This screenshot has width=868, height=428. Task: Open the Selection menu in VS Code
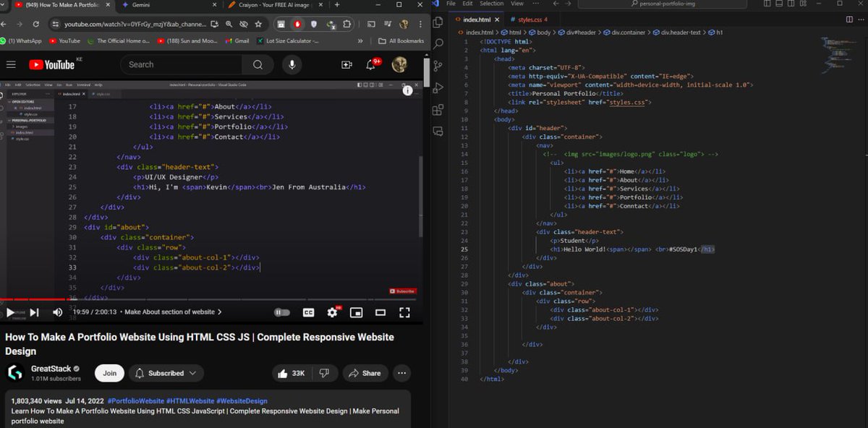coord(492,4)
